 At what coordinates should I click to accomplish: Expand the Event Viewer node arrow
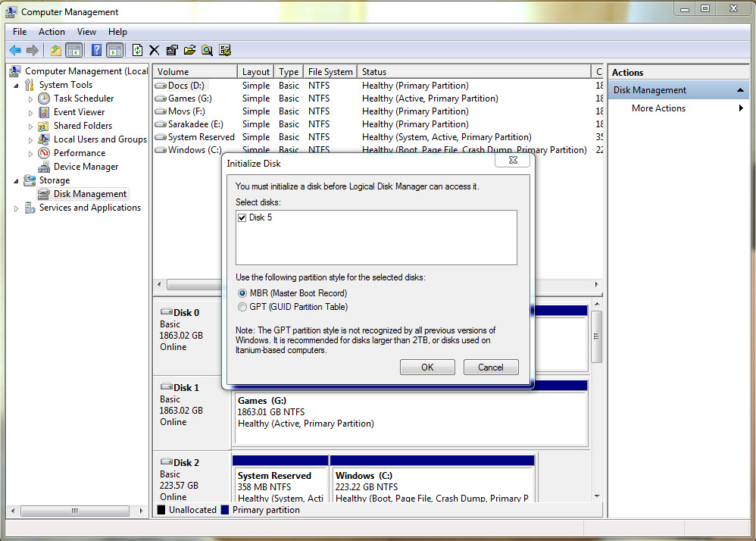point(30,113)
